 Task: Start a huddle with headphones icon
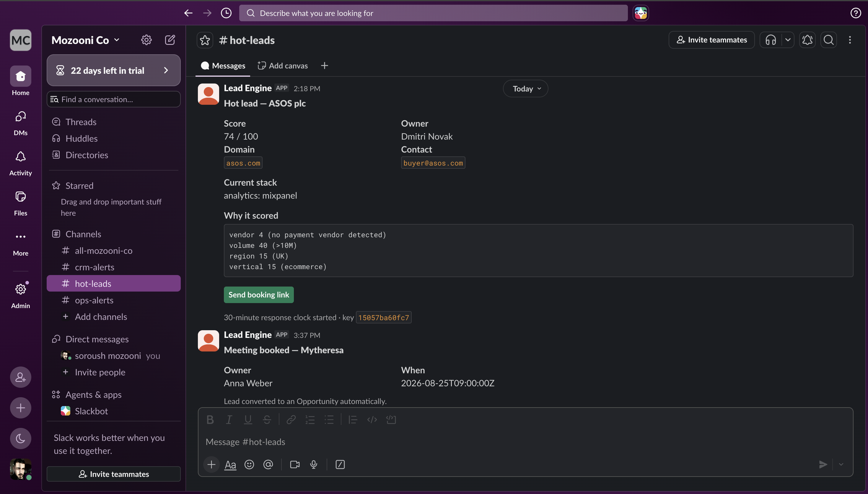pyautogui.click(x=771, y=40)
